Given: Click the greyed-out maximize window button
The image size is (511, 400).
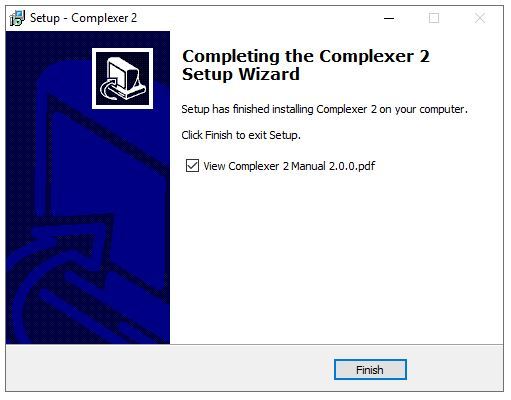Looking at the screenshot, I should click(x=434, y=18).
